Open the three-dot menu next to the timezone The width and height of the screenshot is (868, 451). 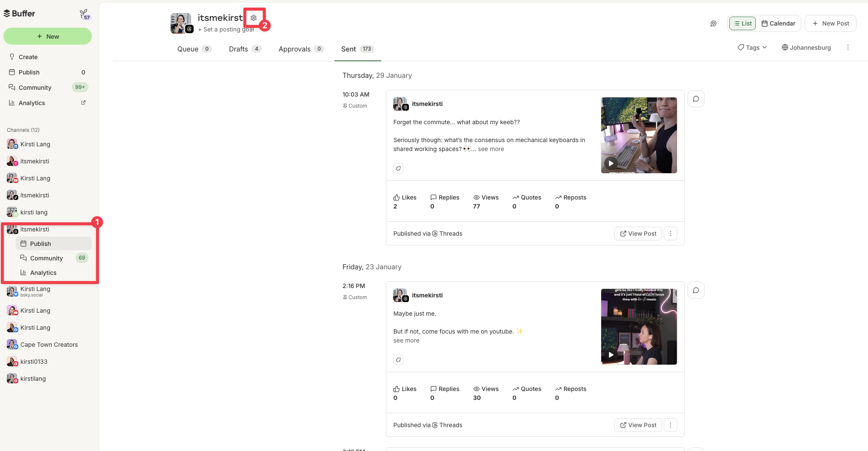tap(848, 47)
